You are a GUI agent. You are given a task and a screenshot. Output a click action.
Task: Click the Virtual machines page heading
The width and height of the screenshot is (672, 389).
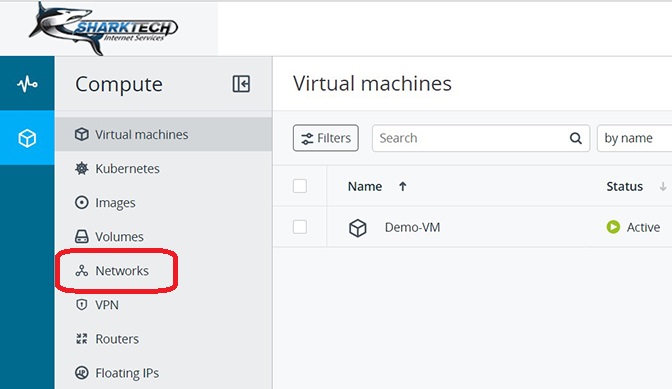click(x=372, y=83)
